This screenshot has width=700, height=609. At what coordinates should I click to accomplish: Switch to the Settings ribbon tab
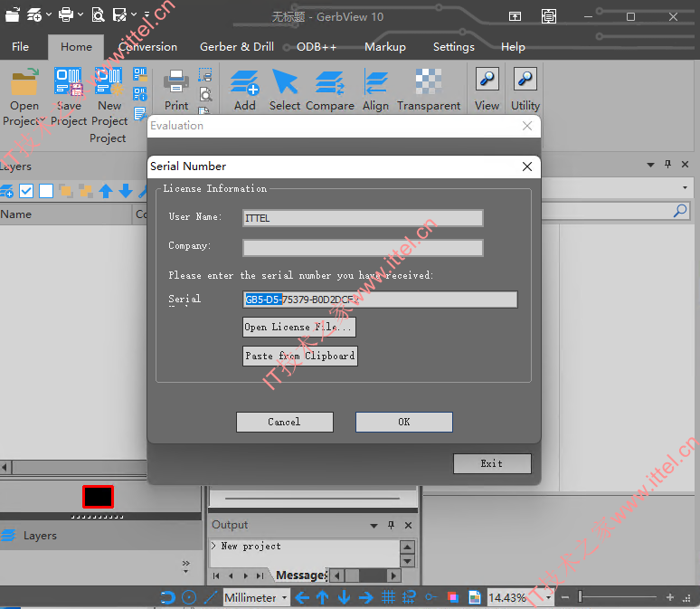click(454, 46)
